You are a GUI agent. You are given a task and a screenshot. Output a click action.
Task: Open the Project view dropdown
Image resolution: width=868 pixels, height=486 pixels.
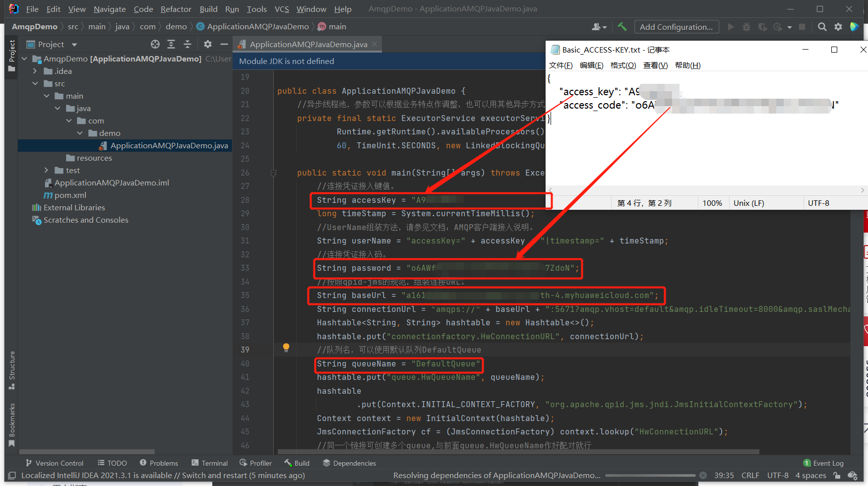pos(74,45)
